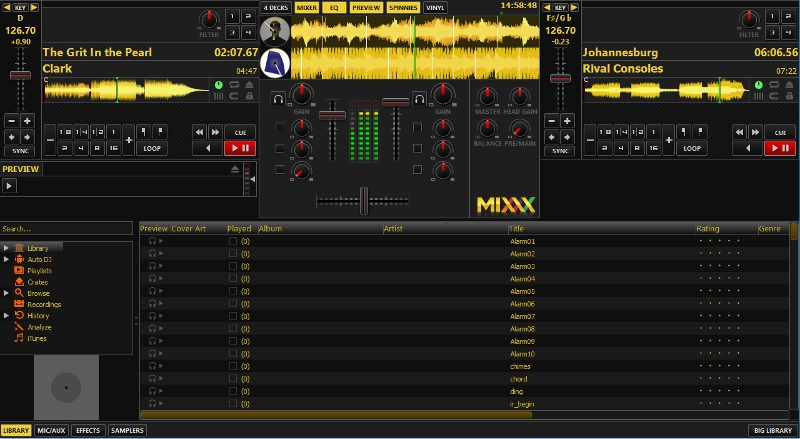Toggle headphone cue on left mixer channel
800x439 pixels.
pyautogui.click(x=278, y=98)
